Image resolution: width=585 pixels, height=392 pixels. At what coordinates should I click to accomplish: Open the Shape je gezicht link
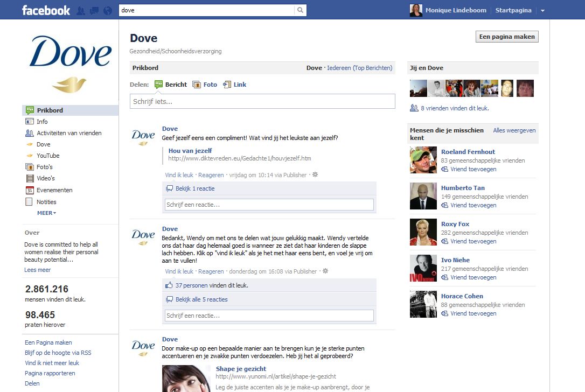241,369
